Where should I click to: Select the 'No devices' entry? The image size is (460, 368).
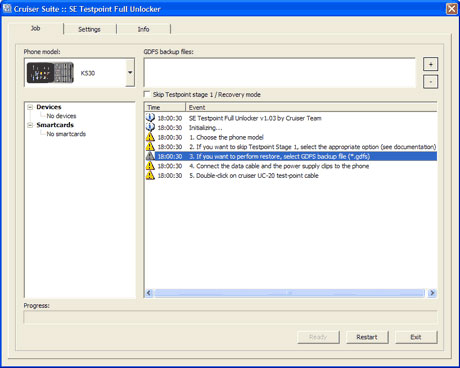tap(61, 116)
